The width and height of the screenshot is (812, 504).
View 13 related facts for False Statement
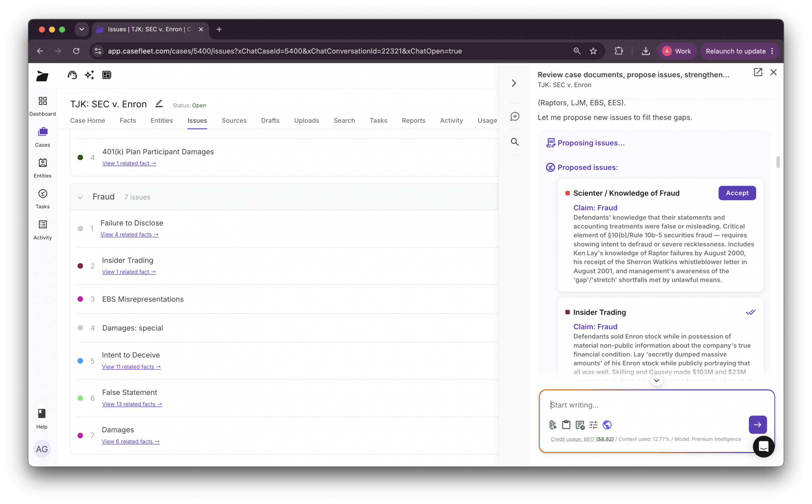point(132,404)
